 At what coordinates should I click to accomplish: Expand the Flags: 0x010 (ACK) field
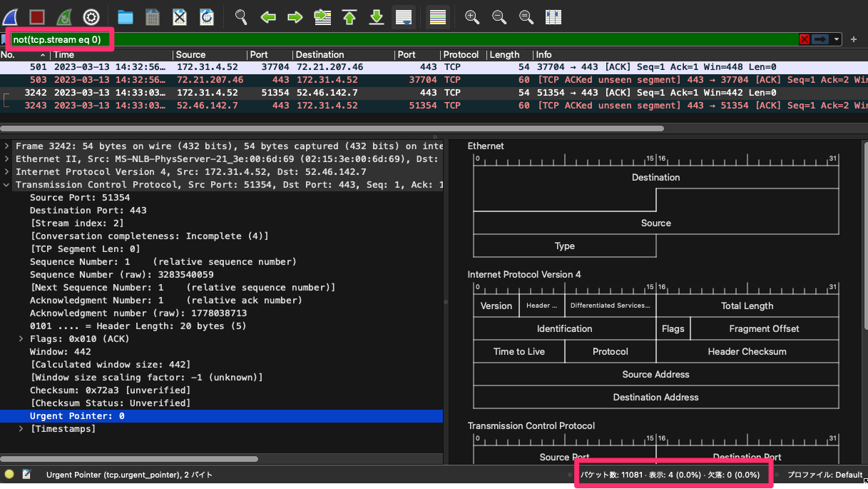click(21, 338)
